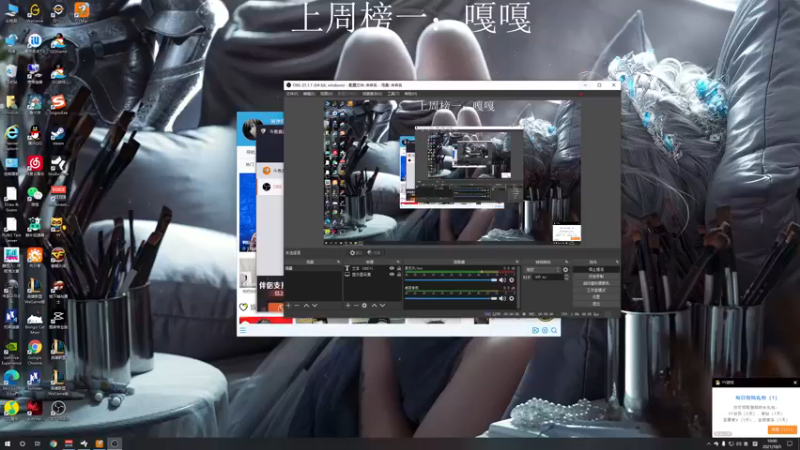800x450 pixels.
Task: Click orange button in YY popup
Action: 782,430
